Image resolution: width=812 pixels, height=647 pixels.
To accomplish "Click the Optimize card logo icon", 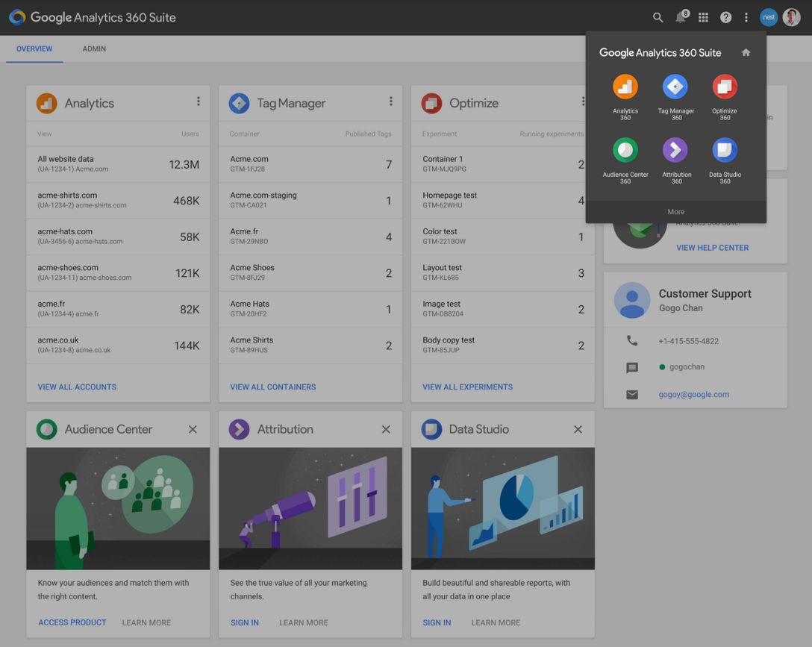I will pos(431,103).
